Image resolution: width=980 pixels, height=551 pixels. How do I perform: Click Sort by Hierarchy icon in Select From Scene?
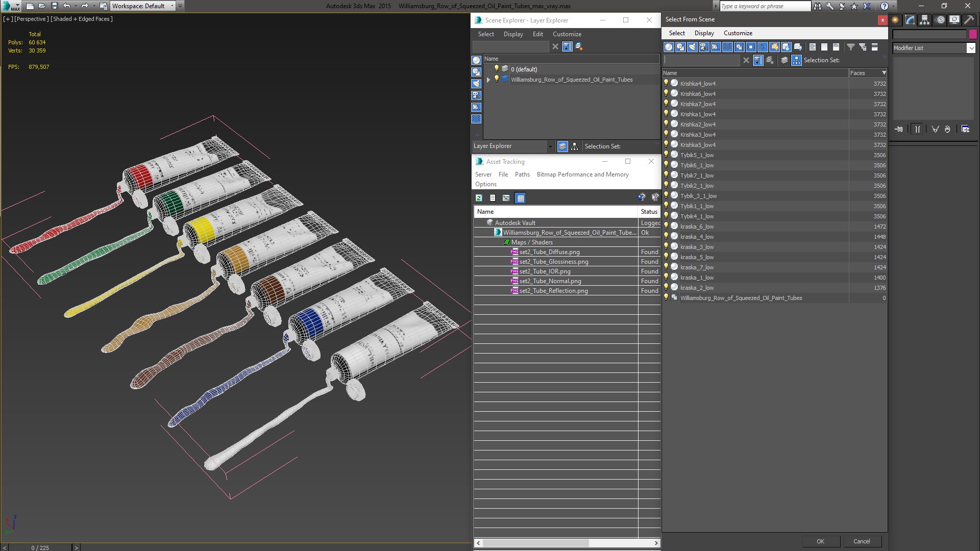[796, 60]
